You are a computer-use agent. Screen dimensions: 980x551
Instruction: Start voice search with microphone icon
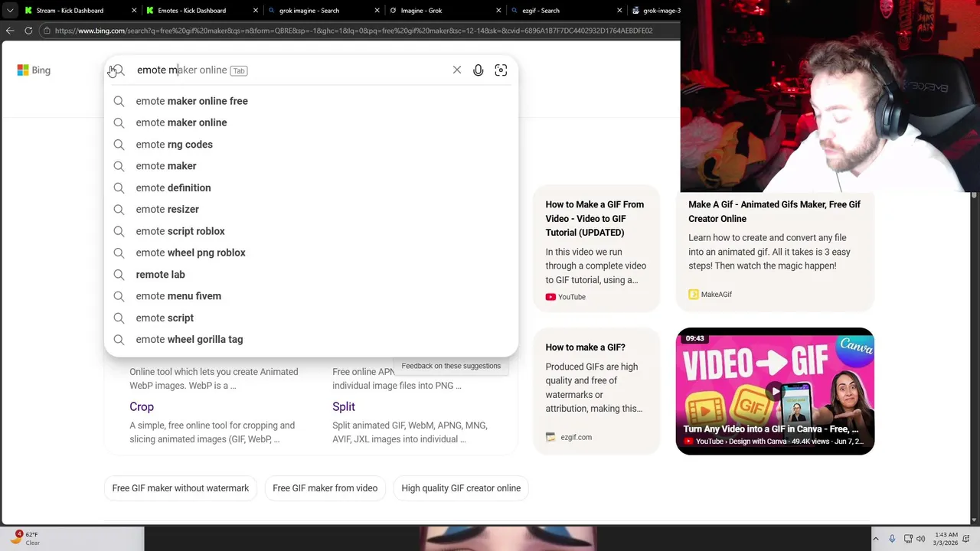(x=479, y=70)
